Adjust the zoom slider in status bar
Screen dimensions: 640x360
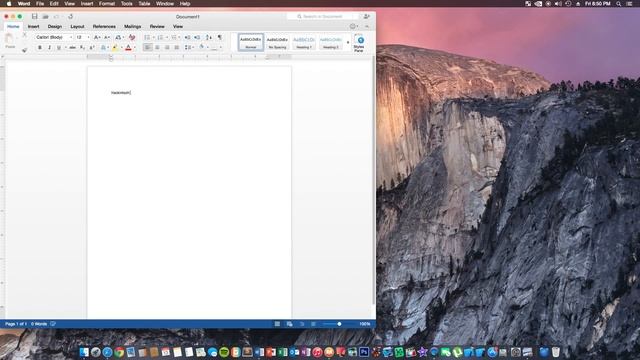339,324
